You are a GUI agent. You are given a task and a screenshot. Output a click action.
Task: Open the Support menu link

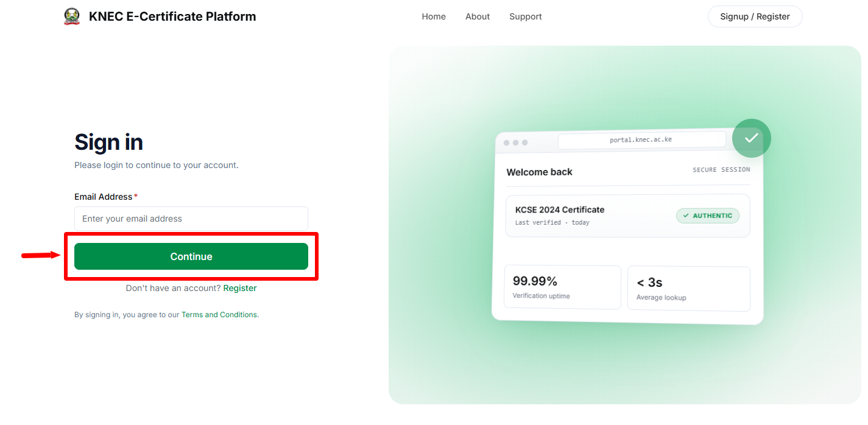[x=526, y=16]
